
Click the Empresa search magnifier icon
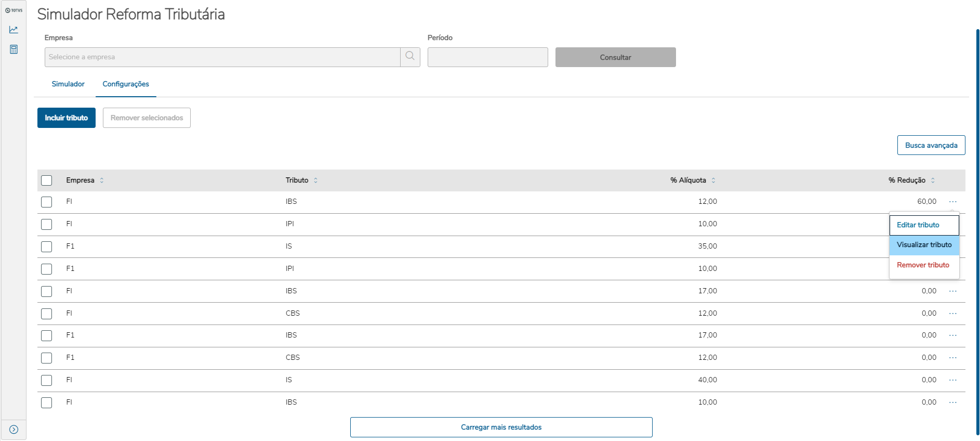click(x=410, y=57)
